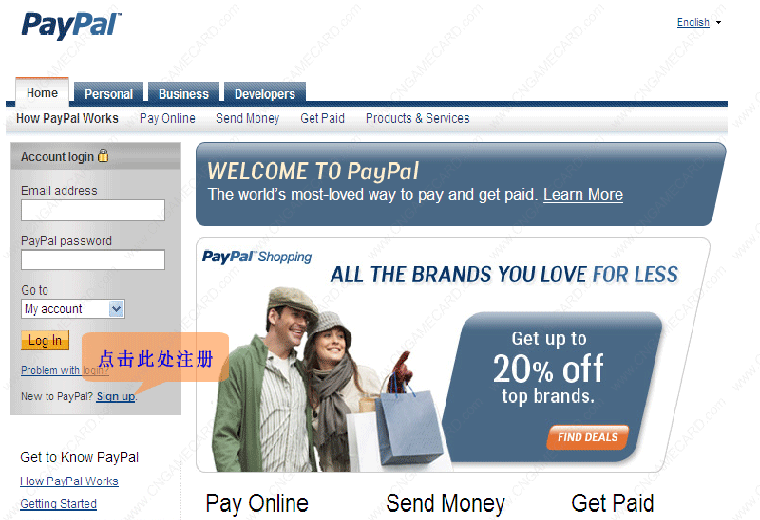
Task: Focus the PayPal password field
Action: tap(93, 260)
